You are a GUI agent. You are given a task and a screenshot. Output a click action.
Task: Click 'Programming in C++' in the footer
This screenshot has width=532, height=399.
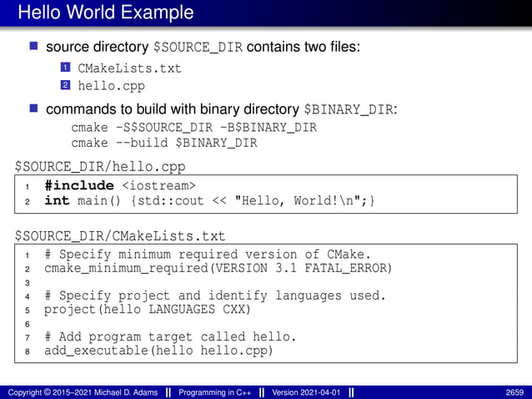click(x=215, y=392)
